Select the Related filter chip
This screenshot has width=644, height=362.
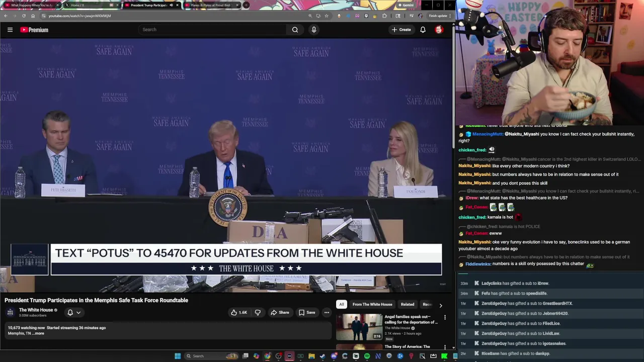pos(408,304)
